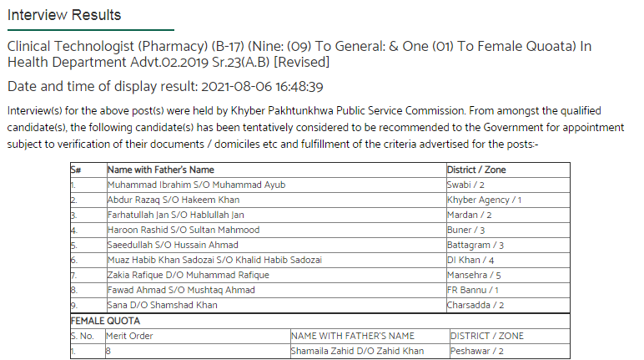The height and width of the screenshot is (360, 644).
Task: Select the Clinical Technologist (Pharmacy) post title
Action: 299,54
